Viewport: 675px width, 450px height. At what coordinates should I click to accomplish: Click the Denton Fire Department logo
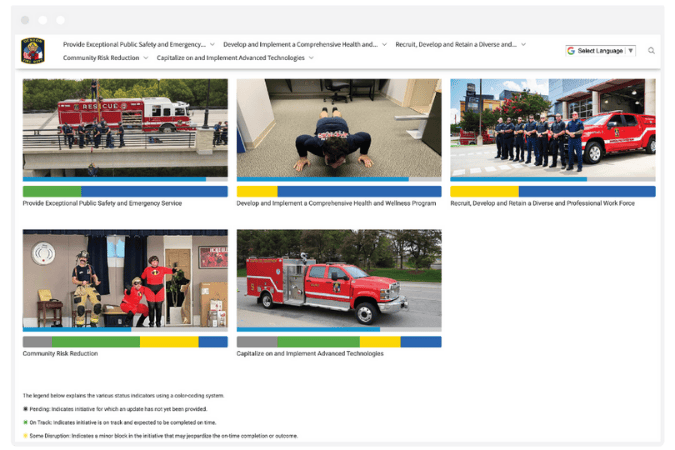[33, 50]
